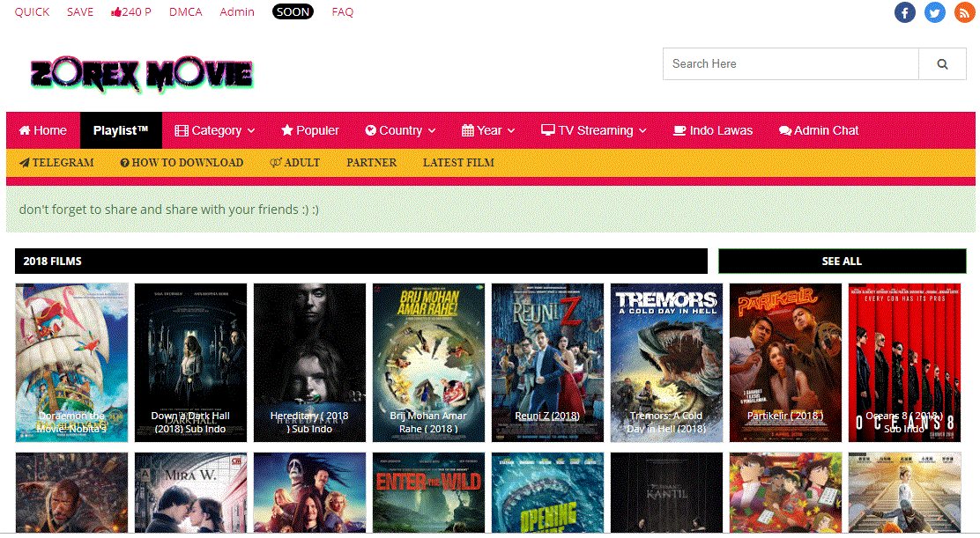This screenshot has width=980, height=538.
Task: Click the FAQ link in top bar
Action: tap(343, 11)
